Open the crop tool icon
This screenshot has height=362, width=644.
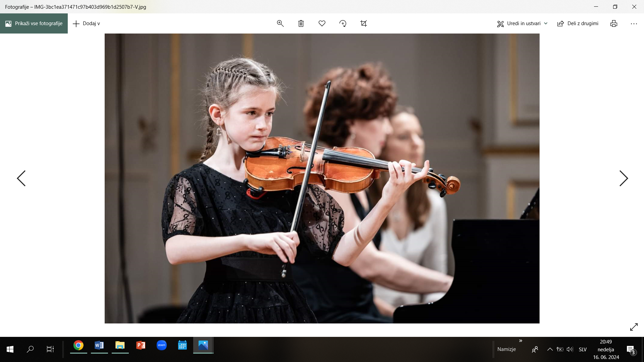point(364,23)
